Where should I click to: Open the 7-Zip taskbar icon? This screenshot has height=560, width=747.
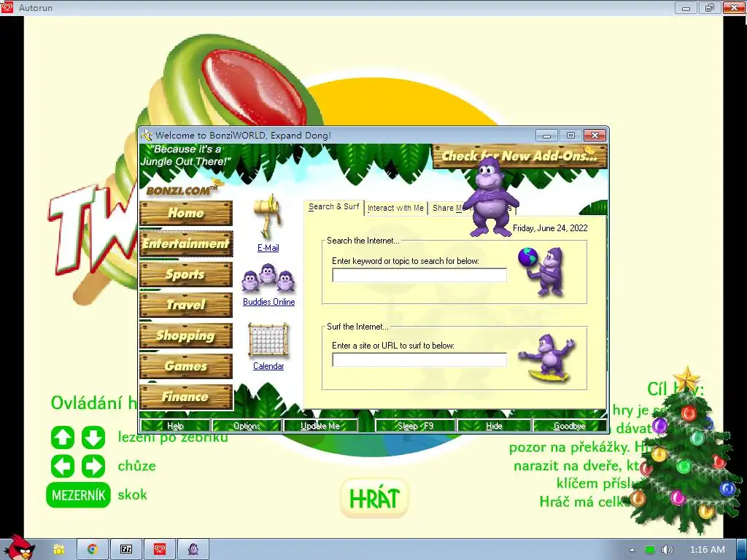126,550
